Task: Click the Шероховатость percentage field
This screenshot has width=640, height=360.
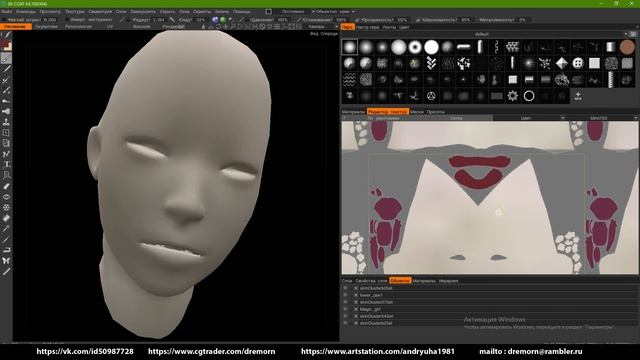Action: (x=466, y=20)
